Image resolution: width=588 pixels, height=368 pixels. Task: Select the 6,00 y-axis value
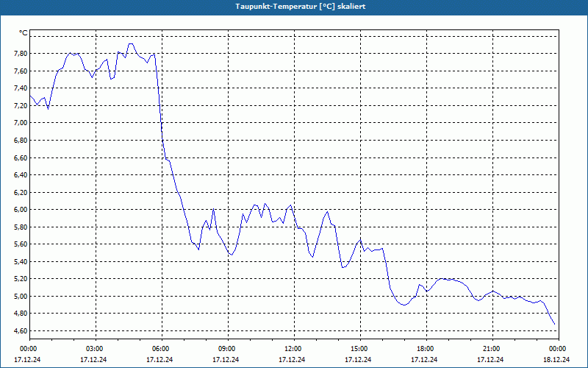click(21, 210)
